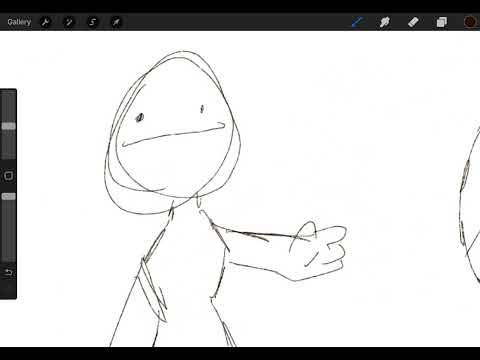Open the Actions wrench menu
Screen dimensions: 480x360
tap(45, 22)
